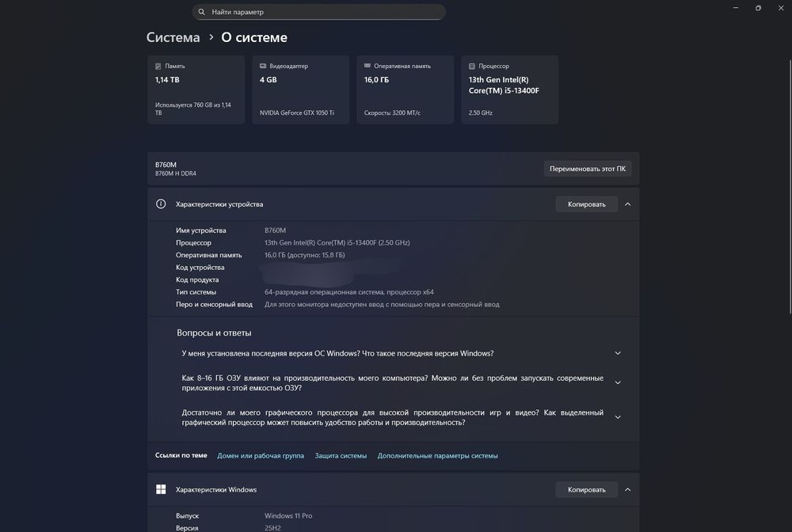
Task: Open the Память 1,14 ТВ card
Action: tap(196, 89)
